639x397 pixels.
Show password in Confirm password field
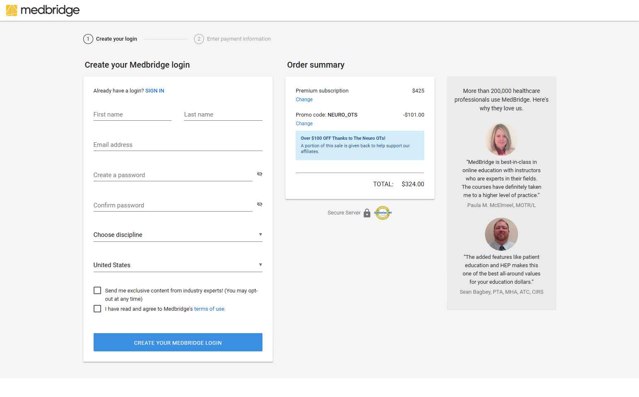point(260,204)
